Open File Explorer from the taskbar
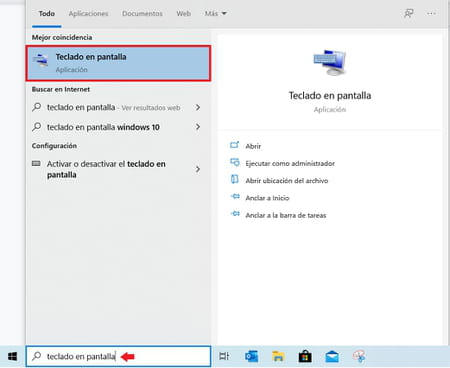Viewport: 450px width, 368px height. pyautogui.click(x=278, y=356)
